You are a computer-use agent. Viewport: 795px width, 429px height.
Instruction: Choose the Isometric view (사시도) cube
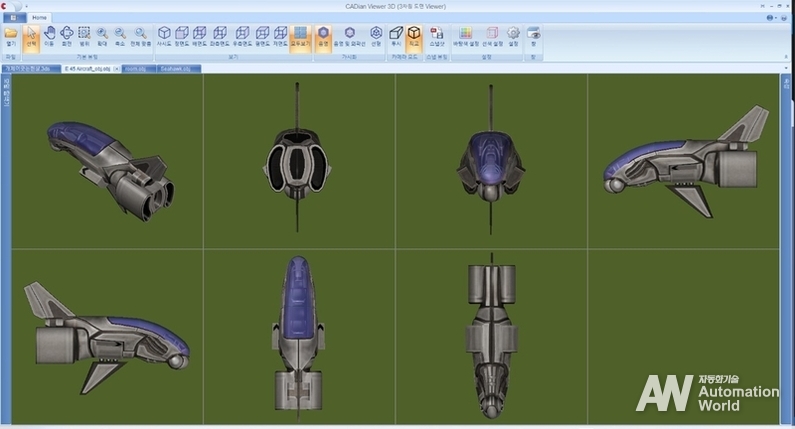tap(163, 37)
